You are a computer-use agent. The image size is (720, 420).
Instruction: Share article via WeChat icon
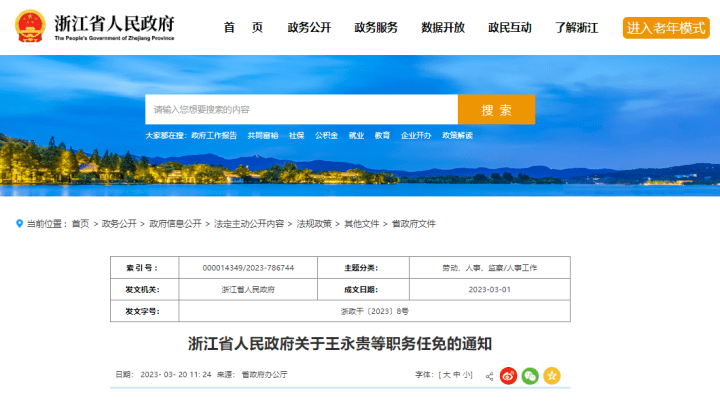530,376
